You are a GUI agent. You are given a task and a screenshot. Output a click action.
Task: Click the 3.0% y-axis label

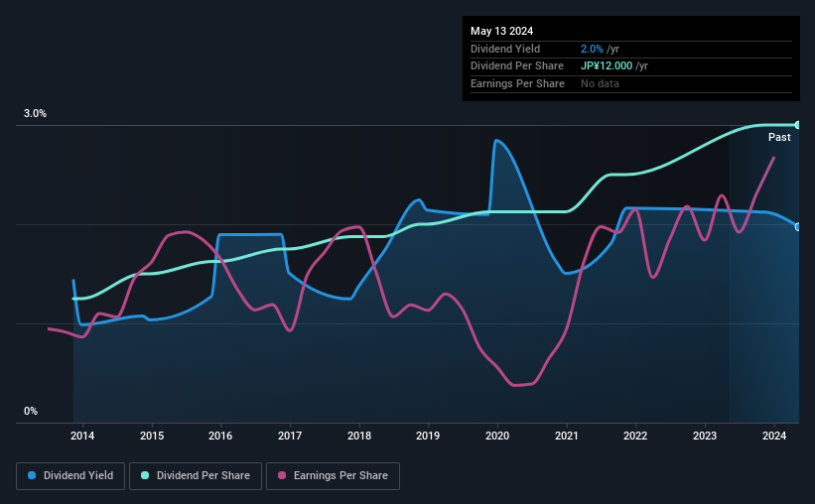[35, 113]
